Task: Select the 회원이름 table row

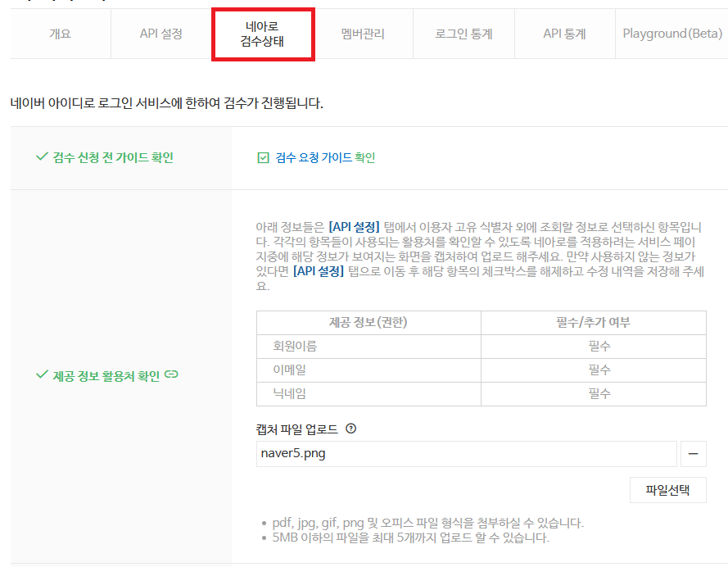Action: pos(481,347)
